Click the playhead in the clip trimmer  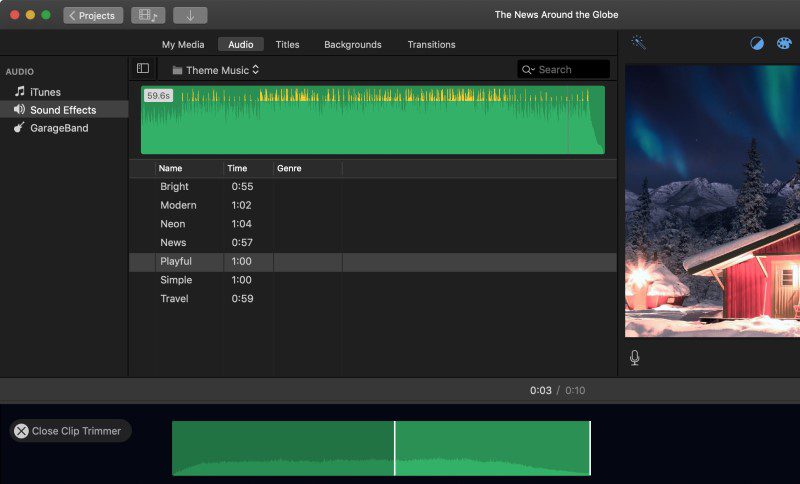pos(395,448)
